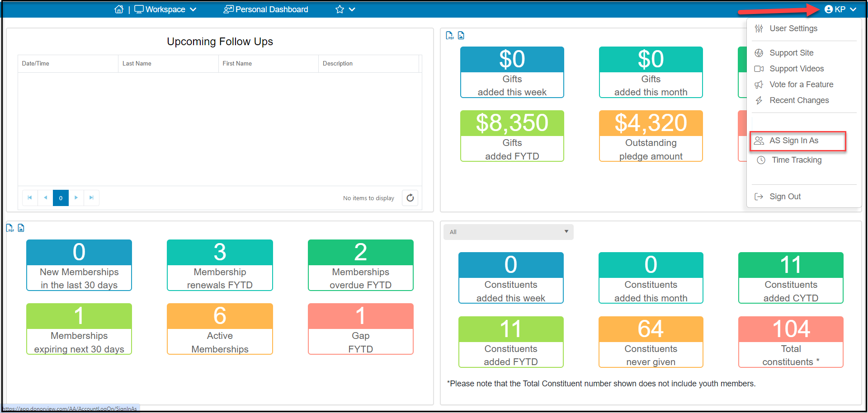Collapse the KP user menu

click(x=840, y=9)
